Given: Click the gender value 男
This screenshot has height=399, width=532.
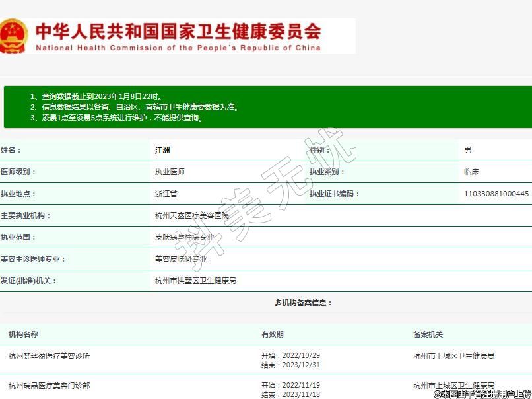Looking at the screenshot, I should pyautogui.click(x=467, y=151).
